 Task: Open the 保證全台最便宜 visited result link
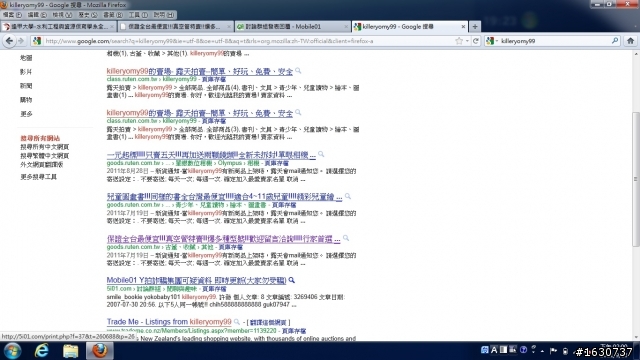point(223,239)
